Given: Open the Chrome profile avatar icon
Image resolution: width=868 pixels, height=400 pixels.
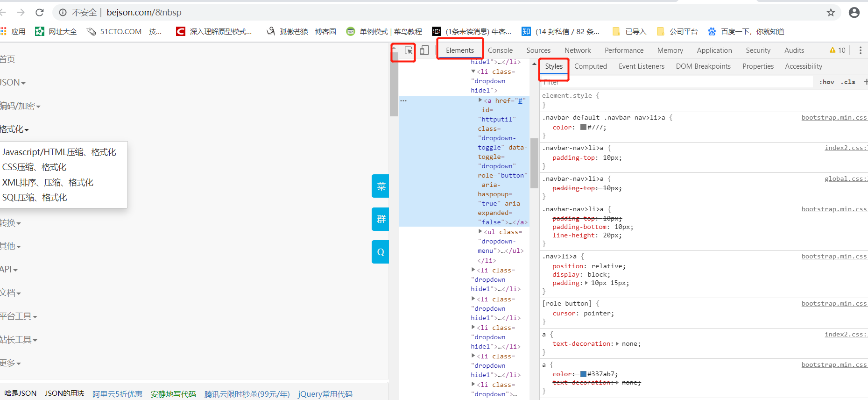Looking at the screenshot, I should [854, 13].
